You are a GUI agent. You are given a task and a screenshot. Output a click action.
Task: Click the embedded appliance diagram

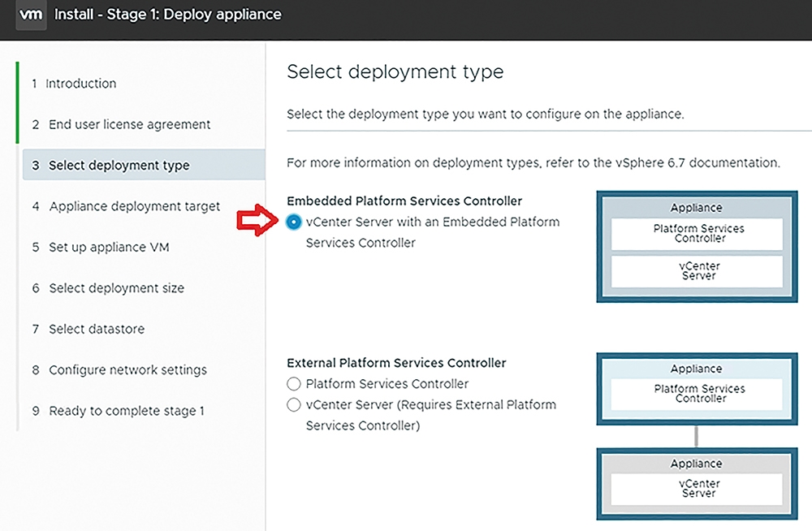tap(697, 247)
